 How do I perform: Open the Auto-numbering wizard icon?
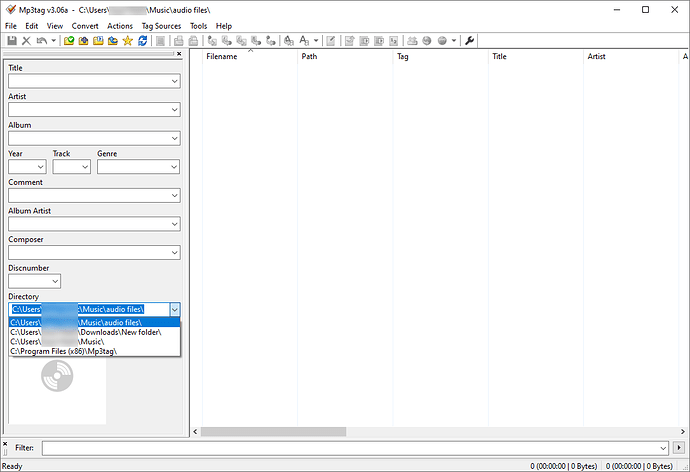394,41
